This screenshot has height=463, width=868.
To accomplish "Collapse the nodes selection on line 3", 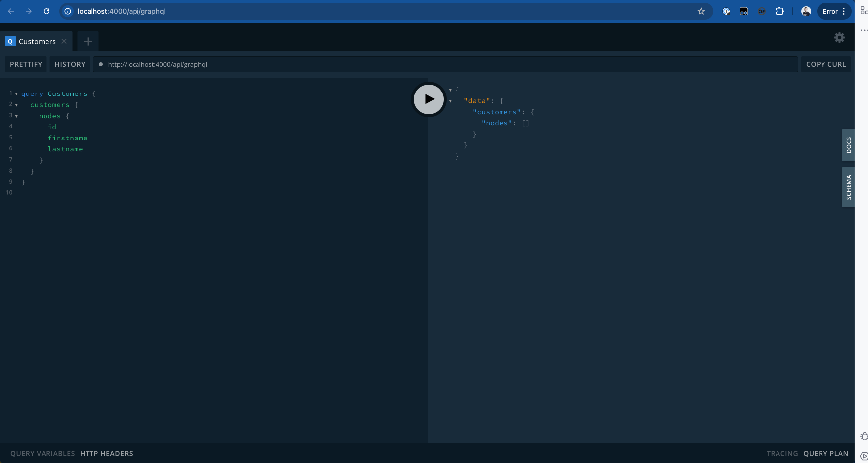I will (x=16, y=116).
